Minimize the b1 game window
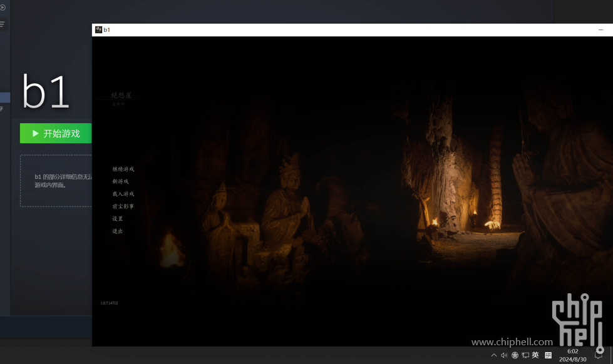This screenshot has width=613, height=364. [600, 29]
